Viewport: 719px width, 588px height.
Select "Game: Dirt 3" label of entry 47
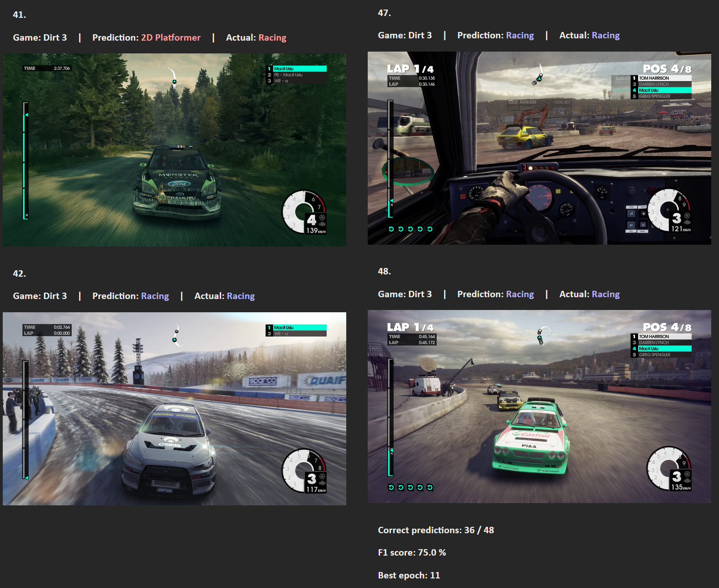(x=405, y=35)
